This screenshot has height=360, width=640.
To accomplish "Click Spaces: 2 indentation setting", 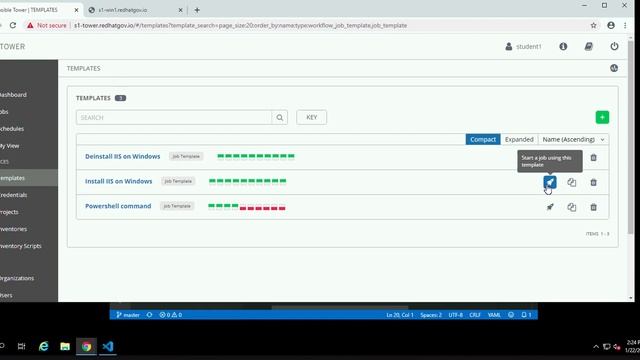I will 431,315.
